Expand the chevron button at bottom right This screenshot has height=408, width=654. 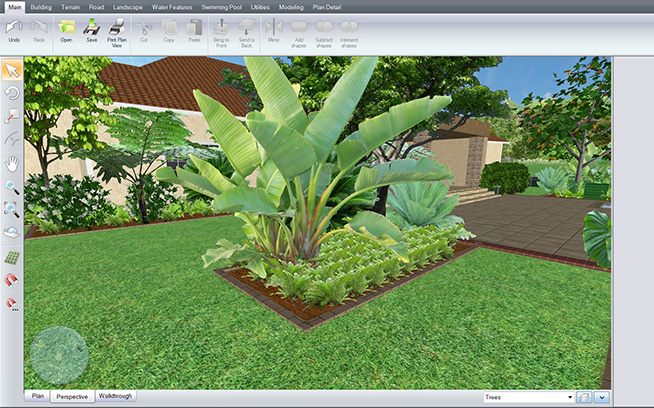(602, 397)
